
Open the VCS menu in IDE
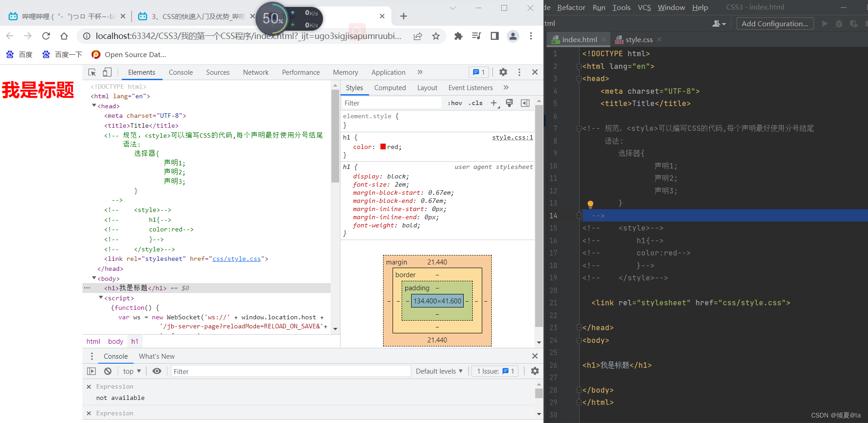pyautogui.click(x=644, y=7)
